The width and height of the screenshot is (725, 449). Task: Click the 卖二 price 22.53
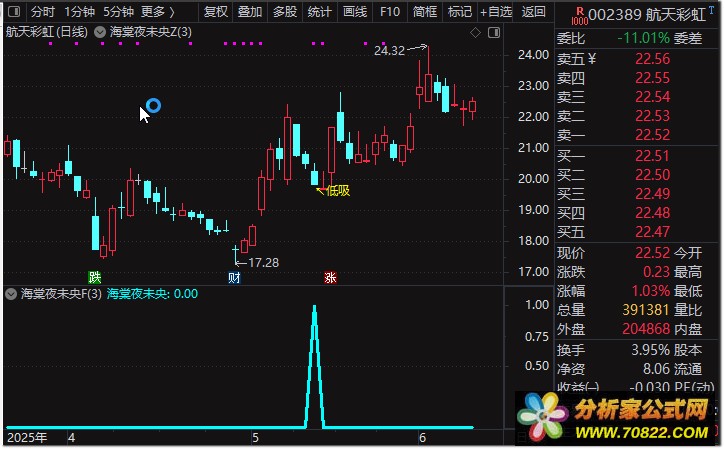tap(652, 116)
